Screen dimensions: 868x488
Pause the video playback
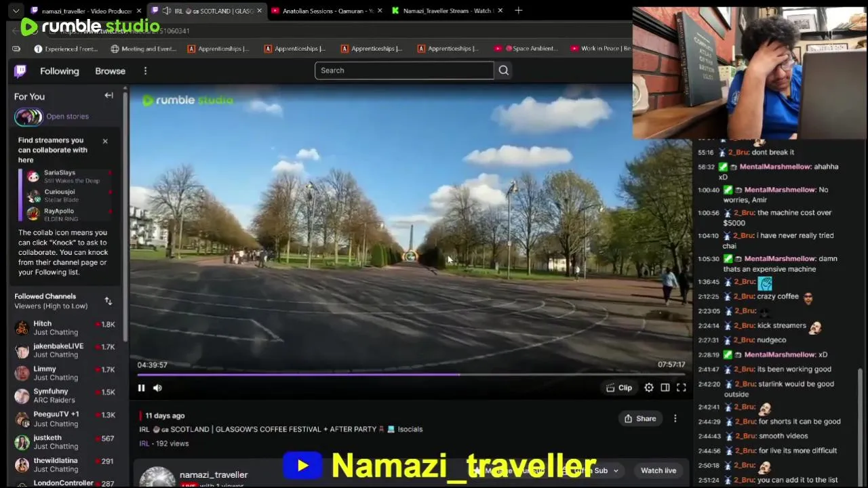coord(141,388)
